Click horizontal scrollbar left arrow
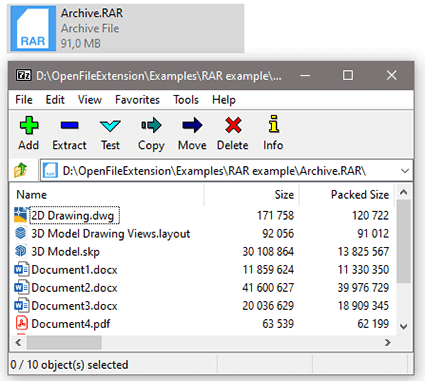 [18, 342]
